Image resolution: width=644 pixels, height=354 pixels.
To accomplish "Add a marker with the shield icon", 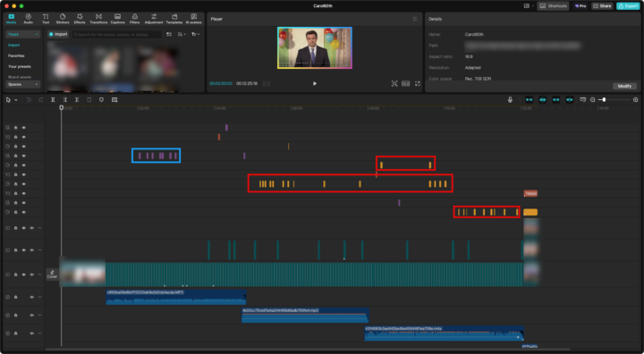I will point(101,100).
